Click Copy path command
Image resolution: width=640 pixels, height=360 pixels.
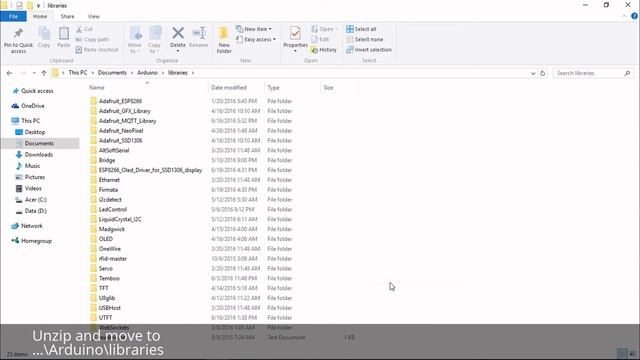point(92,40)
